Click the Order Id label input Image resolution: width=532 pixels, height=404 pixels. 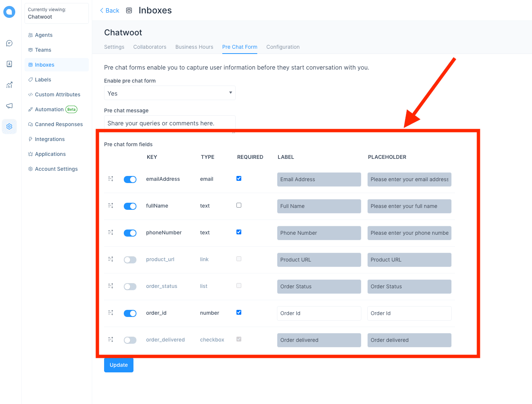click(319, 313)
